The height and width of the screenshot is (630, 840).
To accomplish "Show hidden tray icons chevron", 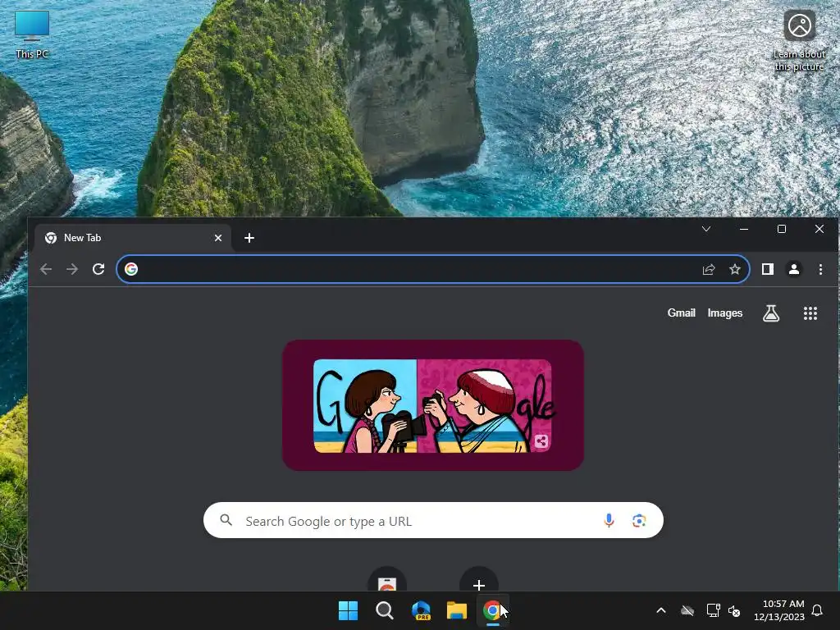I will [x=661, y=610].
